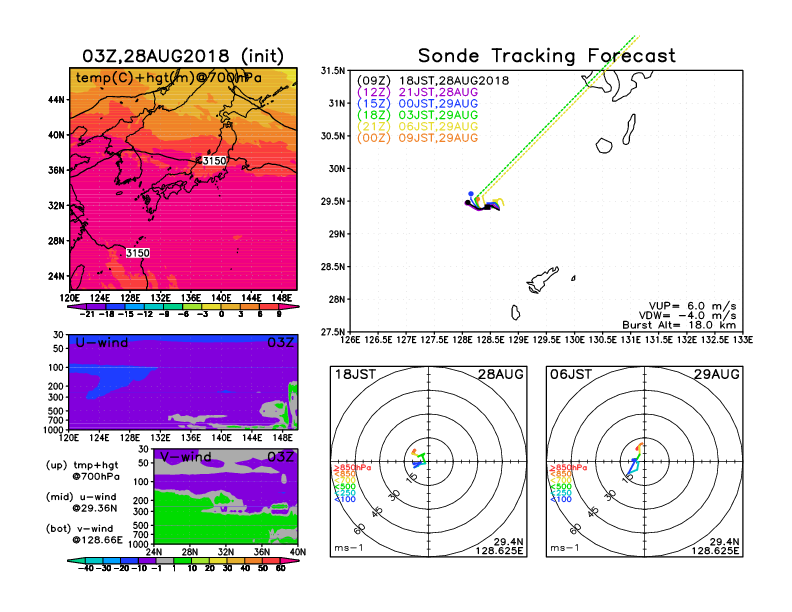Click the '28AUG' hodograph date label
The image size is (792, 612).
(x=501, y=374)
